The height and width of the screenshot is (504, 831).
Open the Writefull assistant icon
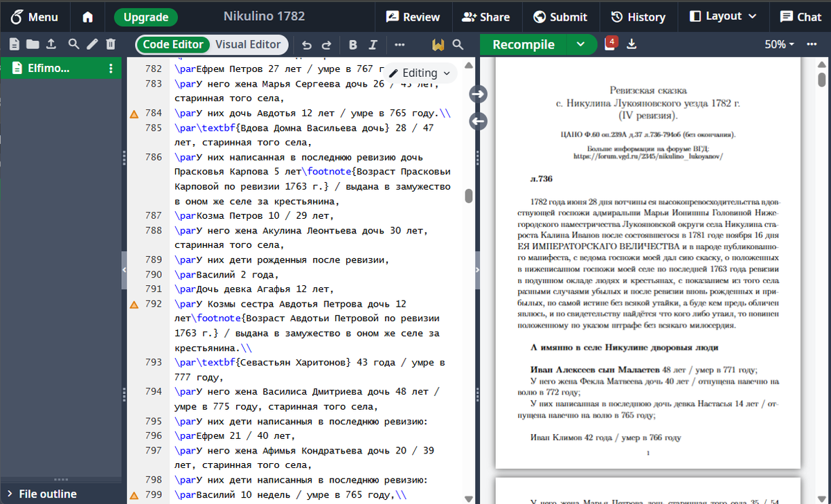pos(438,44)
